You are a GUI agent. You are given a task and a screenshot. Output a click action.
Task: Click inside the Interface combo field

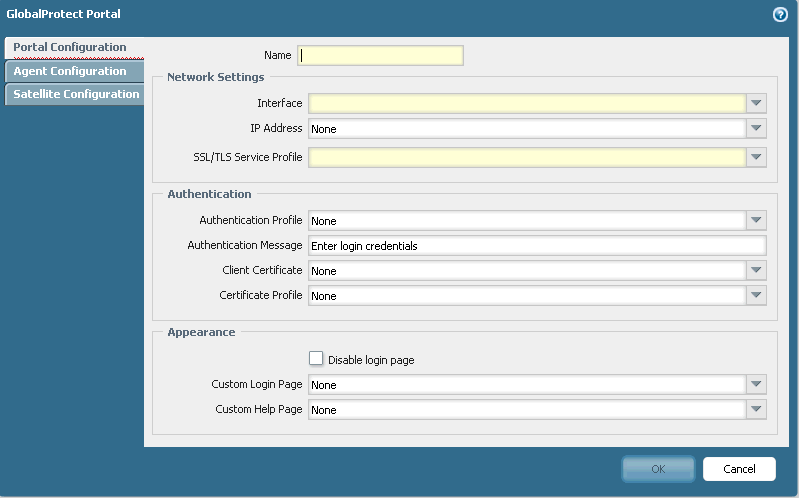(x=527, y=103)
